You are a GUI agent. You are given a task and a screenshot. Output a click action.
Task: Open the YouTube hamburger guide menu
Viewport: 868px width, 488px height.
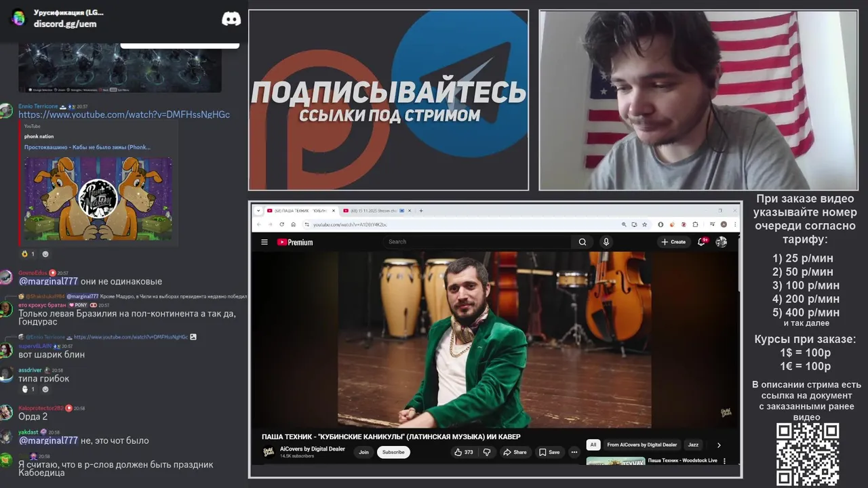[x=264, y=242]
